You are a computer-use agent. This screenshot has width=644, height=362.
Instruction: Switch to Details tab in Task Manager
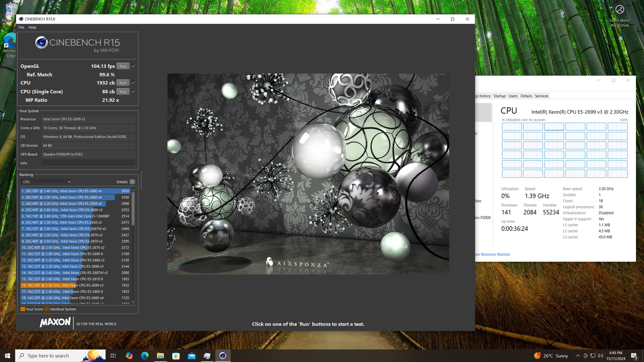(526, 96)
